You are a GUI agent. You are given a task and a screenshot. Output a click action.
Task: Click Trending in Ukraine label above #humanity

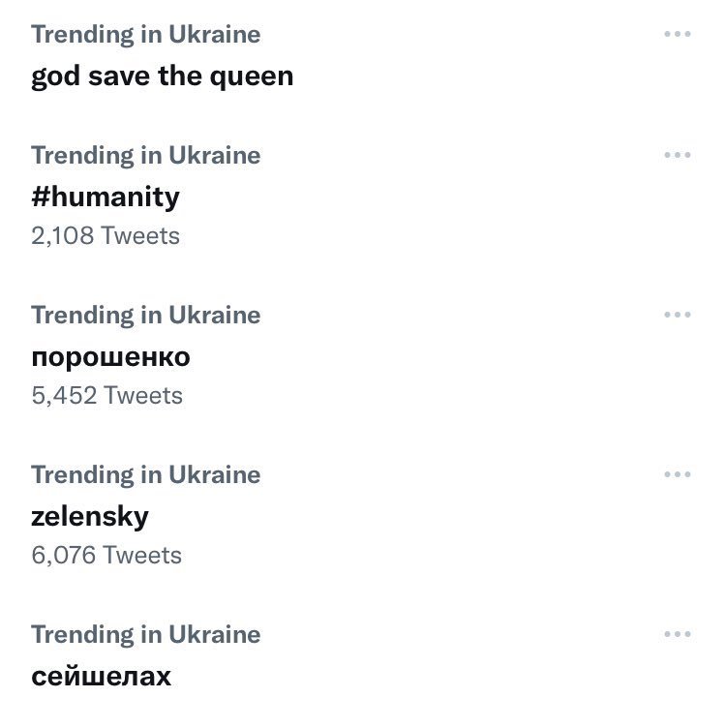146,156
